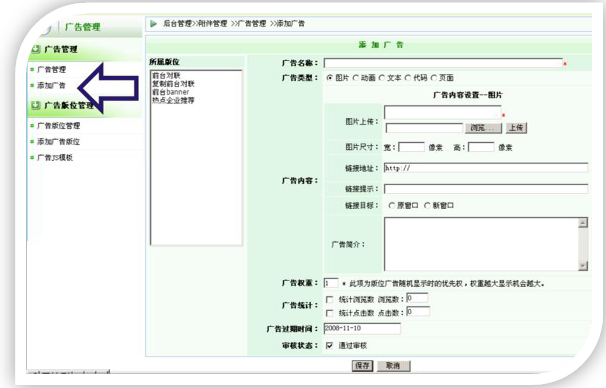Screen dimensions: 606x388
Task: Collapse the 广告版位管理 sidebar section header
Action: click(x=85, y=105)
